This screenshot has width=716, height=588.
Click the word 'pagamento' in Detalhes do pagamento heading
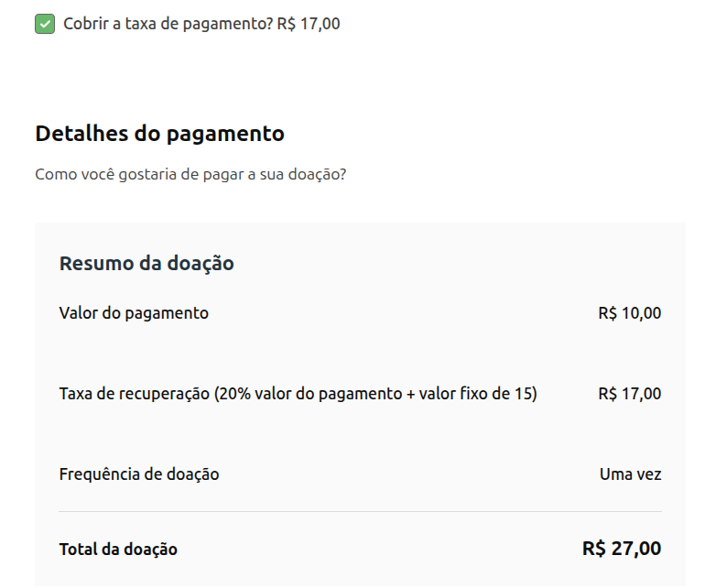(225, 134)
